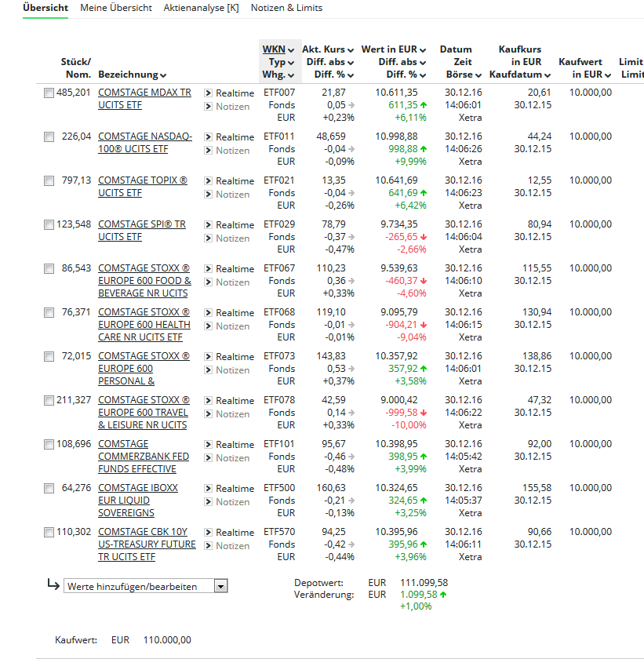Sort by Bezeichnung column header
The width and height of the screenshot is (644, 659).
[133, 75]
